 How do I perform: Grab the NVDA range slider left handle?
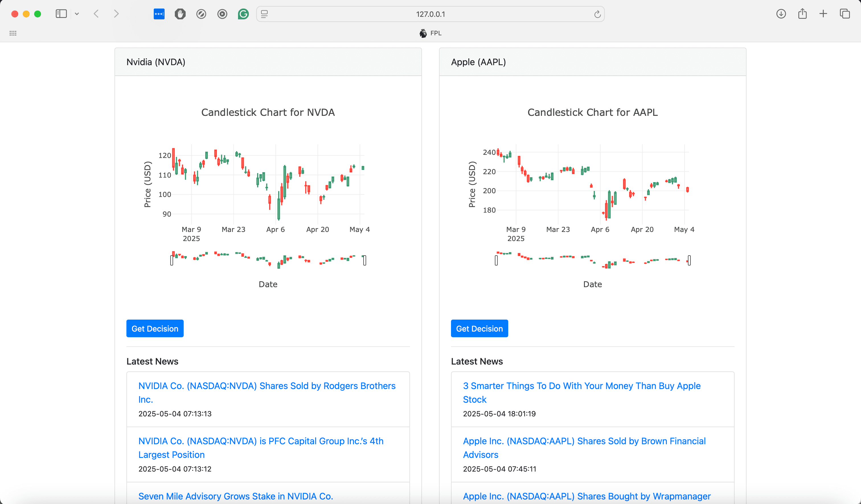click(x=172, y=260)
